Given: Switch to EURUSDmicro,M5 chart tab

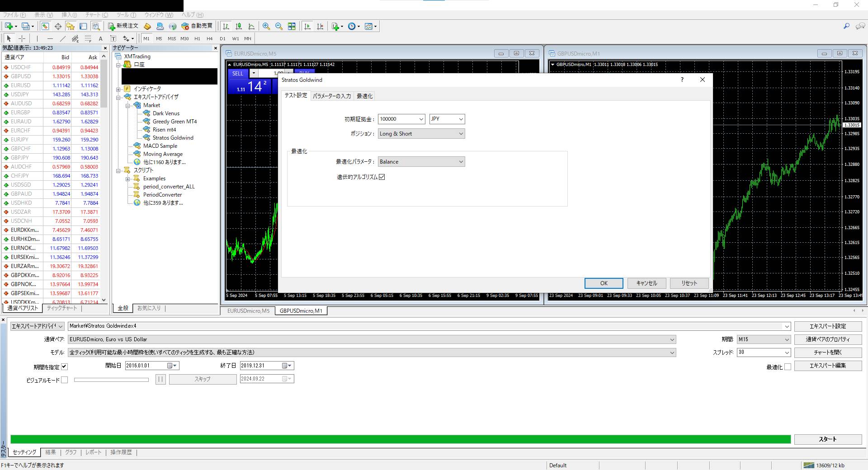Looking at the screenshot, I should click(x=248, y=311).
